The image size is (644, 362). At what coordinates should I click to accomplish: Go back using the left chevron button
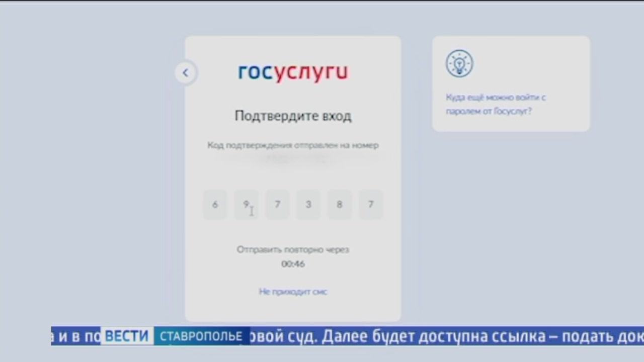(185, 73)
